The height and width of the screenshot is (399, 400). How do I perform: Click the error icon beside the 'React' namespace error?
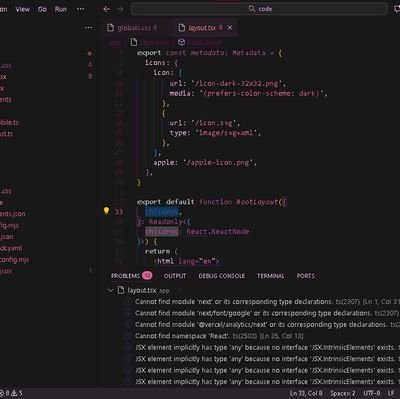(x=127, y=336)
